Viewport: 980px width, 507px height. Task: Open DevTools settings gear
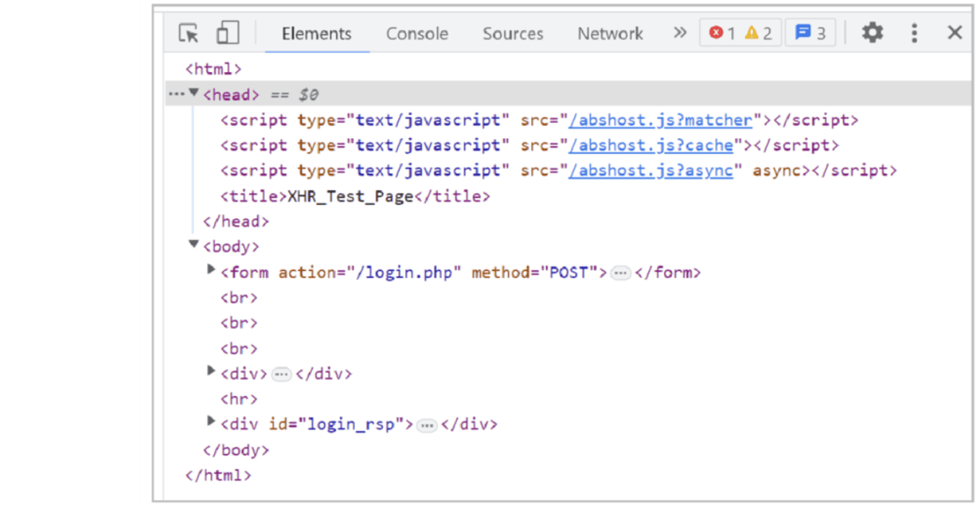[872, 33]
